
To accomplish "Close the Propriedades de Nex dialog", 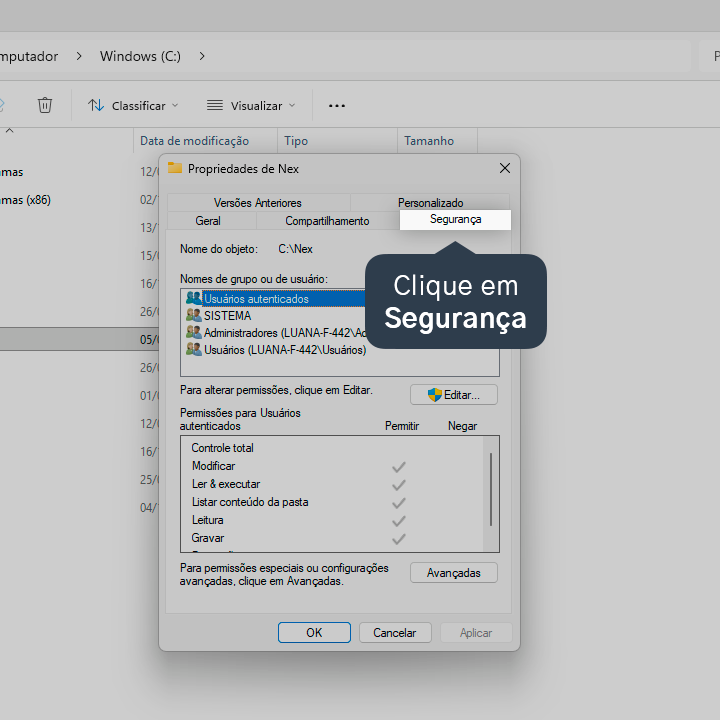I will [505, 168].
